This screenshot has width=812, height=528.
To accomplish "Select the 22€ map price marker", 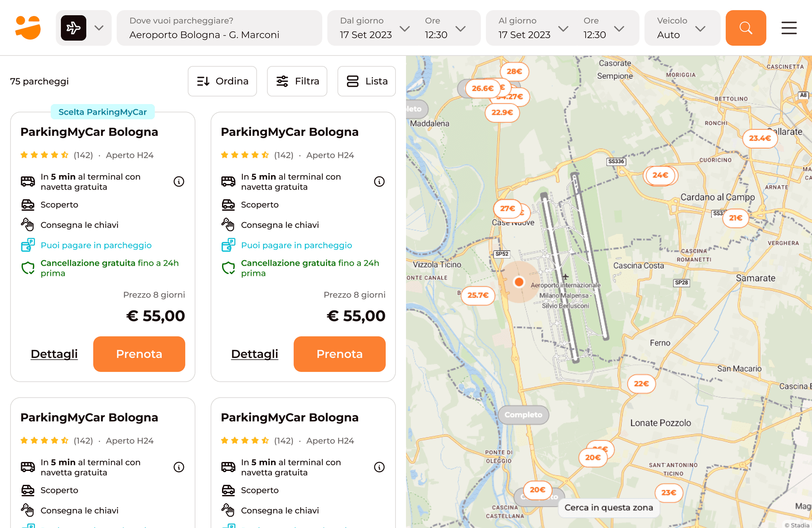I will 641,384.
